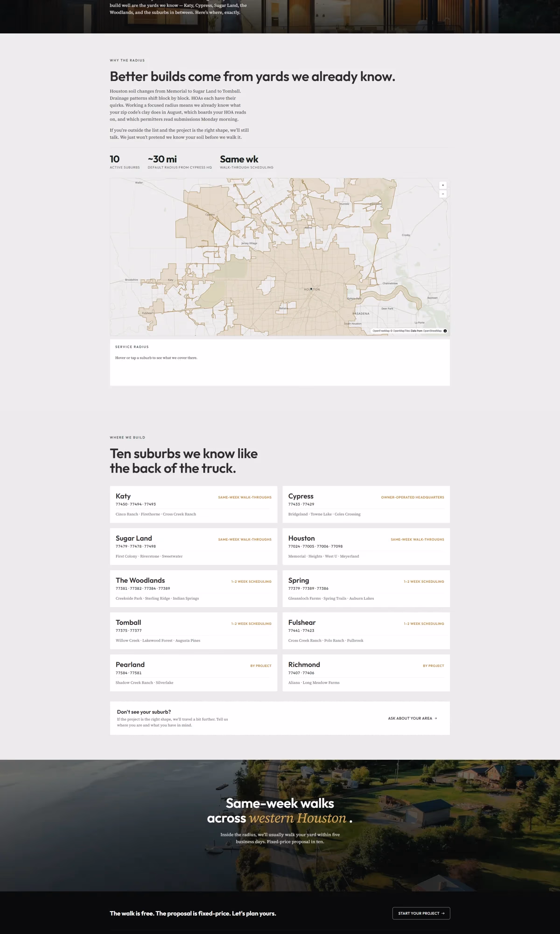560x934 pixels.
Task: Select the Fulshear card heading
Action: pyautogui.click(x=302, y=623)
